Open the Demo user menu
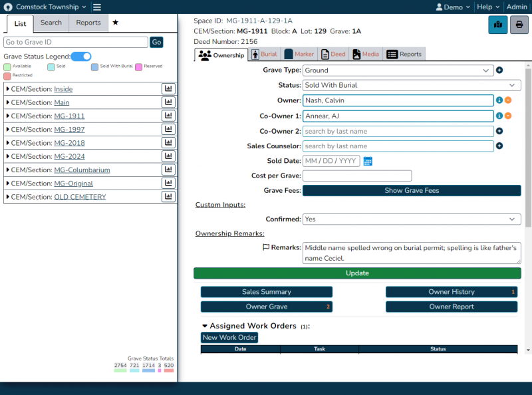 coord(453,7)
